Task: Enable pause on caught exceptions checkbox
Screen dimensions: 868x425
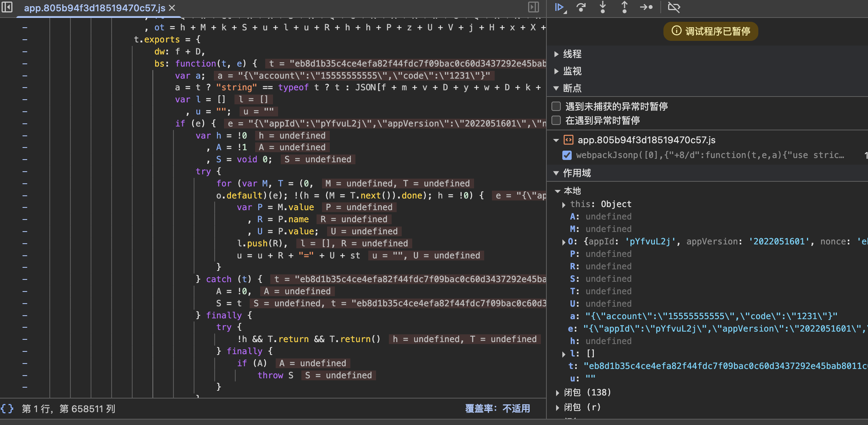Action: [556, 120]
